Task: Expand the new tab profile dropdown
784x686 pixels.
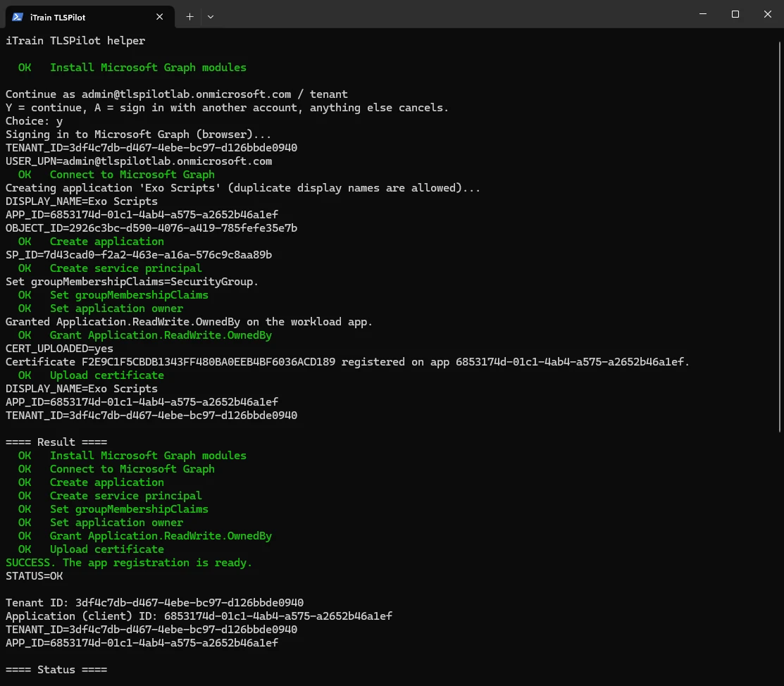Action: click(211, 17)
